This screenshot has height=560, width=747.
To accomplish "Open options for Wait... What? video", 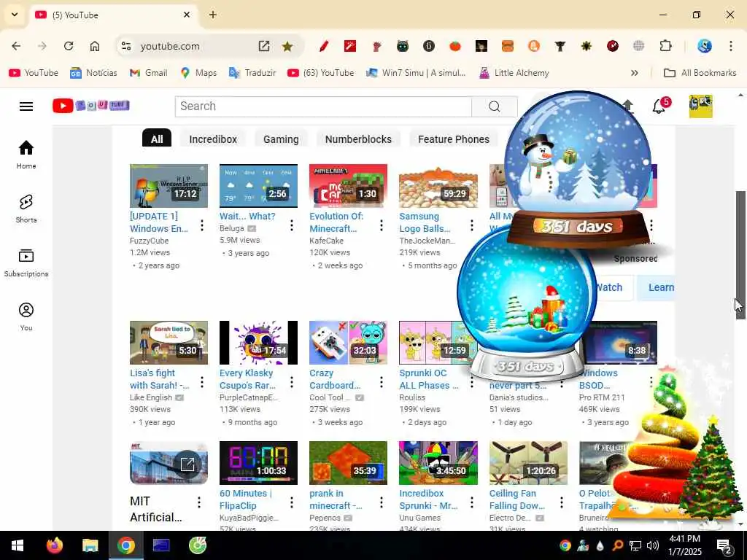I will 292,225.
